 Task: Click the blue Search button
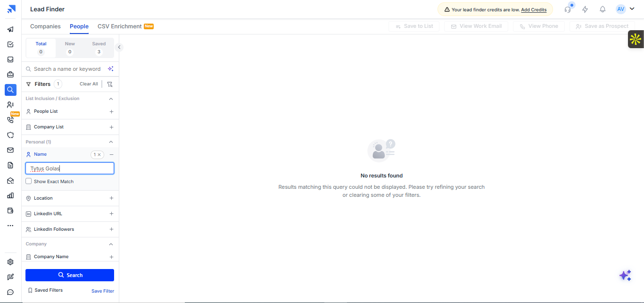coord(70,275)
